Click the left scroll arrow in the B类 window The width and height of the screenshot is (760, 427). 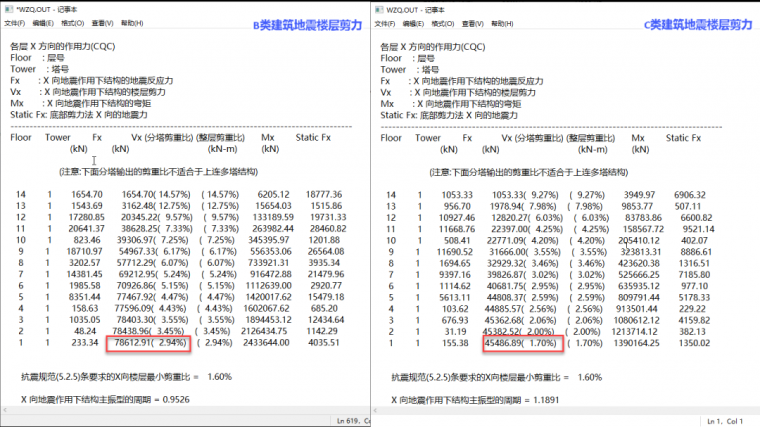(x=5, y=410)
